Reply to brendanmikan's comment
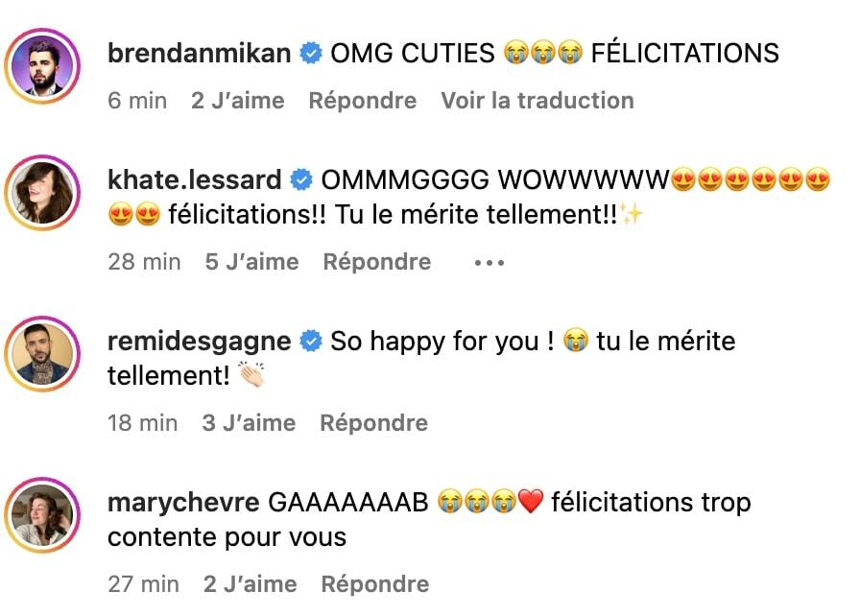This screenshot has height=616, width=860. pos(363,100)
